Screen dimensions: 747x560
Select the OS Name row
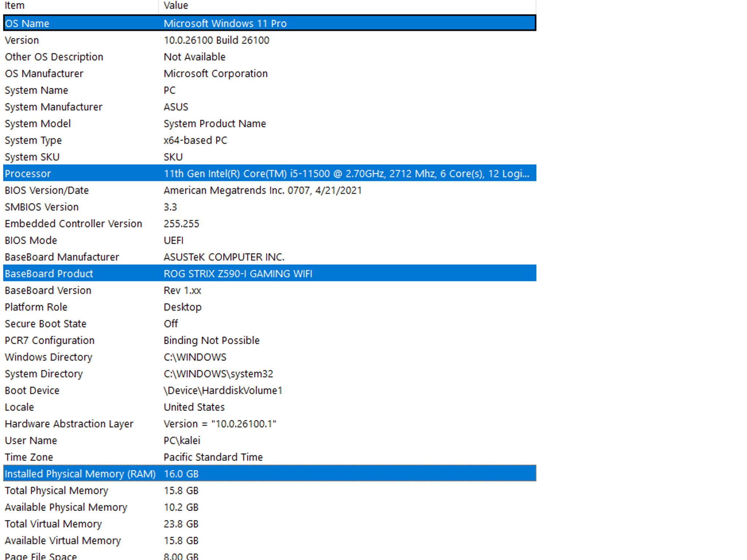tap(146, 23)
